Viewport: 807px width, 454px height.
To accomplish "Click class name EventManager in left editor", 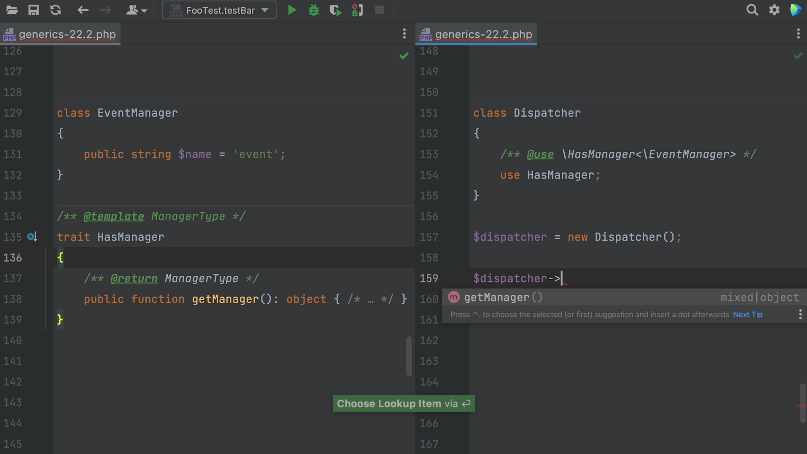I will [x=137, y=113].
